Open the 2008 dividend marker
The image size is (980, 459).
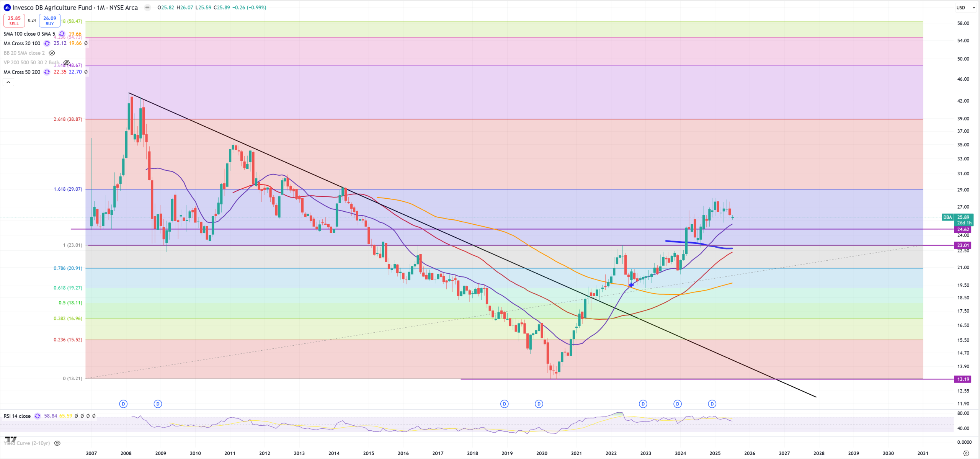coord(123,404)
